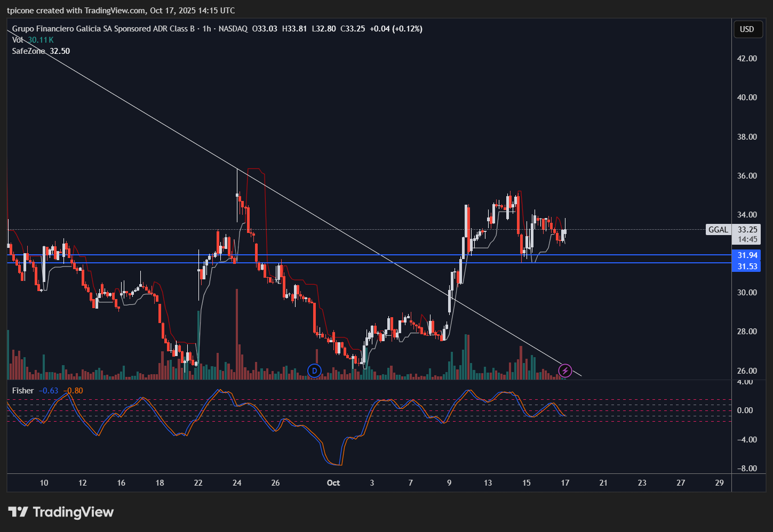
Task: Click the TradingView logo at bottom left
Action: click(x=61, y=512)
